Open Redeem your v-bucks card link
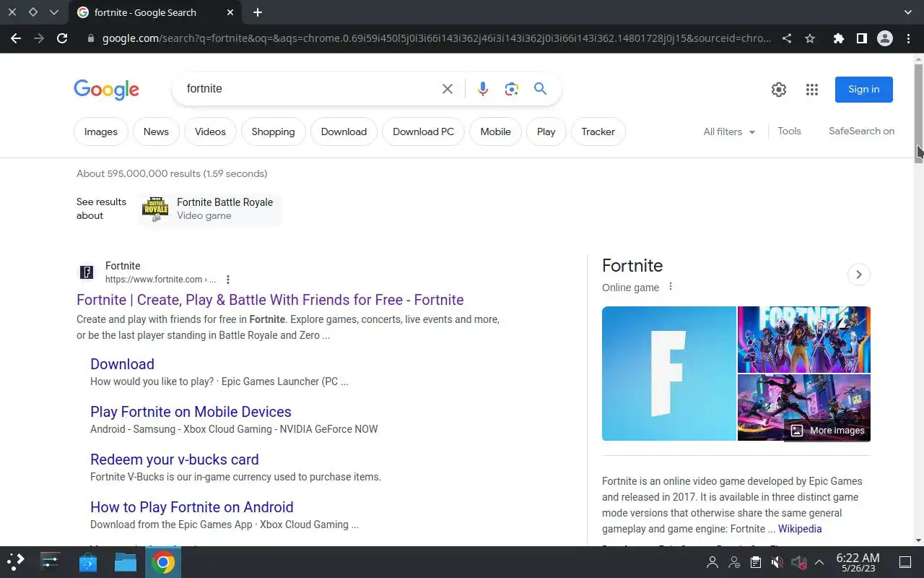 pyautogui.click(x=174, y=460)
